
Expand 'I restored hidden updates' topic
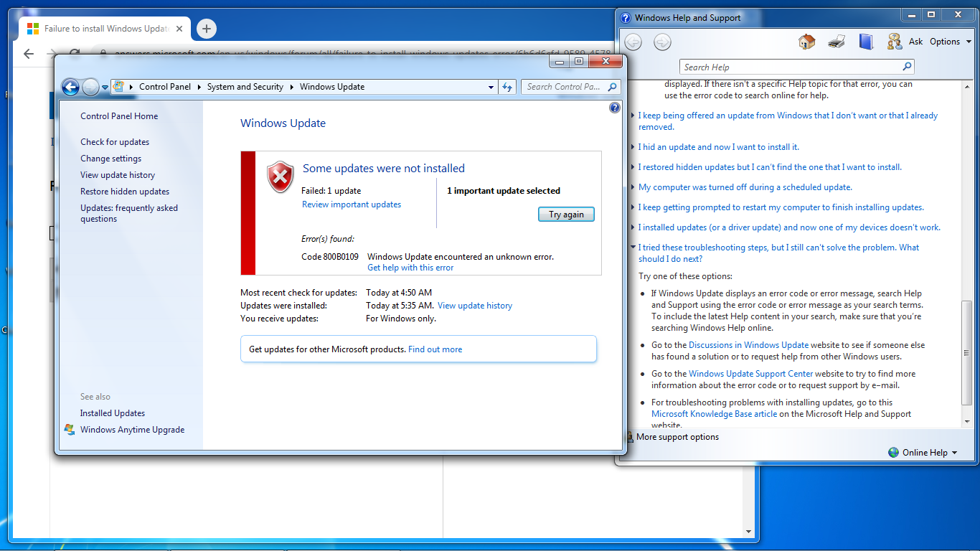pyautogui.click(x=770, y=167)
